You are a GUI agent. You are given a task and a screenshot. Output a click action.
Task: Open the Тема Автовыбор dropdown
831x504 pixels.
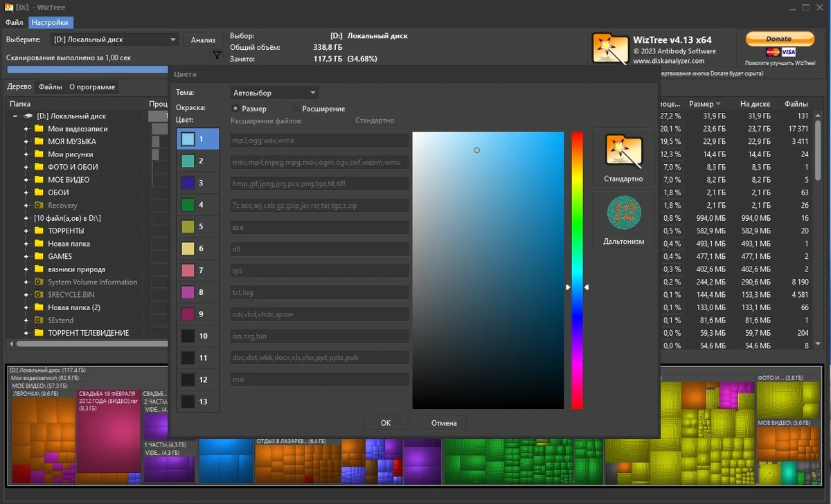pyautogui.click(x=275, y=92)
